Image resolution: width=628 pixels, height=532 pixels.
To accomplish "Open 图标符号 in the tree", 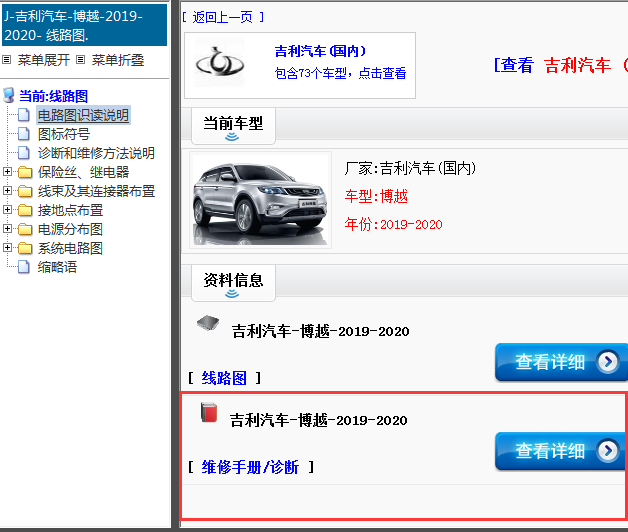I will [64, 134].
